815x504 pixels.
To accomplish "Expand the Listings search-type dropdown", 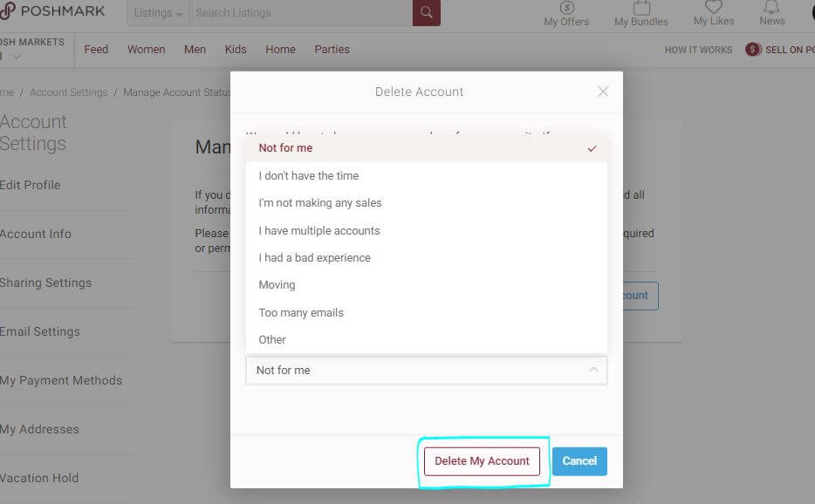I will click(159, 13).
